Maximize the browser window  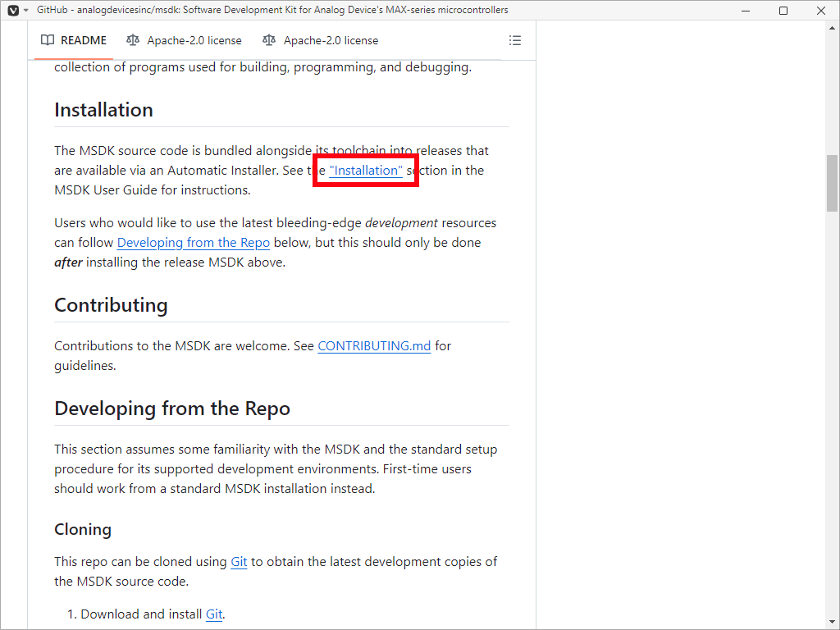[783, 10]
